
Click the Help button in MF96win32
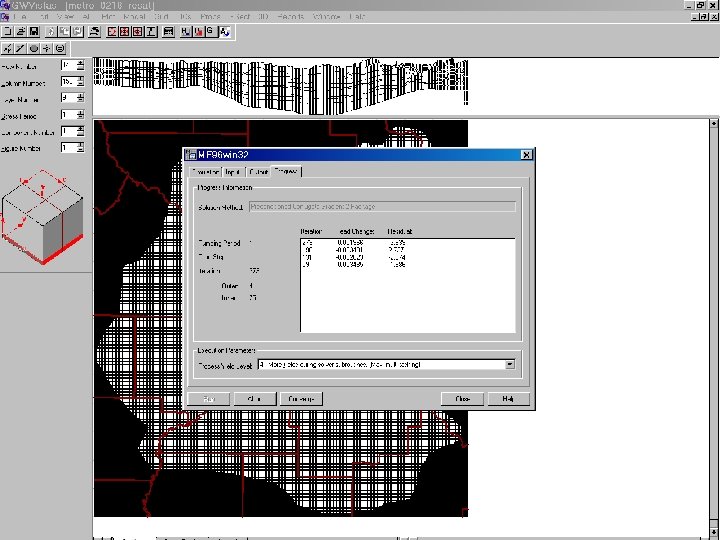509,399
